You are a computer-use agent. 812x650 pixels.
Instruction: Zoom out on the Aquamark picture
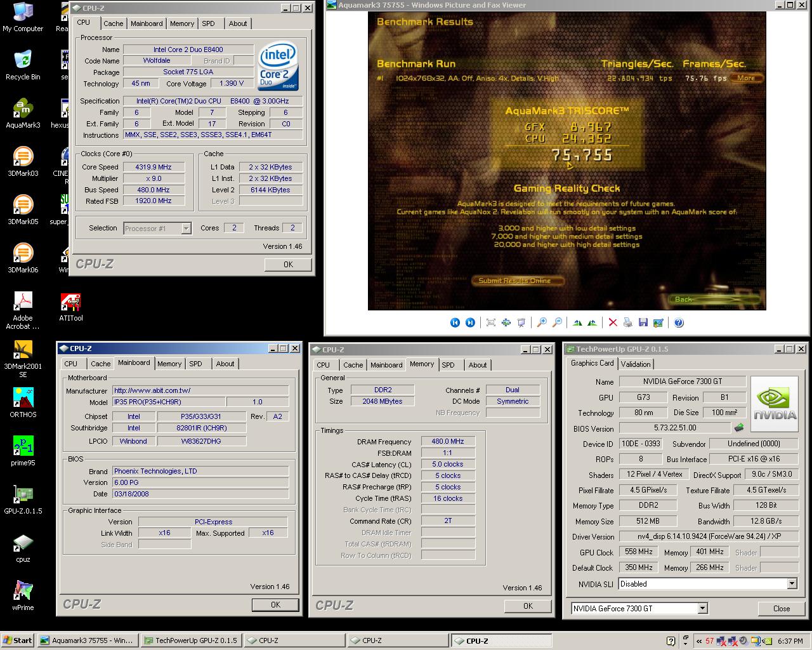(557, 322)
